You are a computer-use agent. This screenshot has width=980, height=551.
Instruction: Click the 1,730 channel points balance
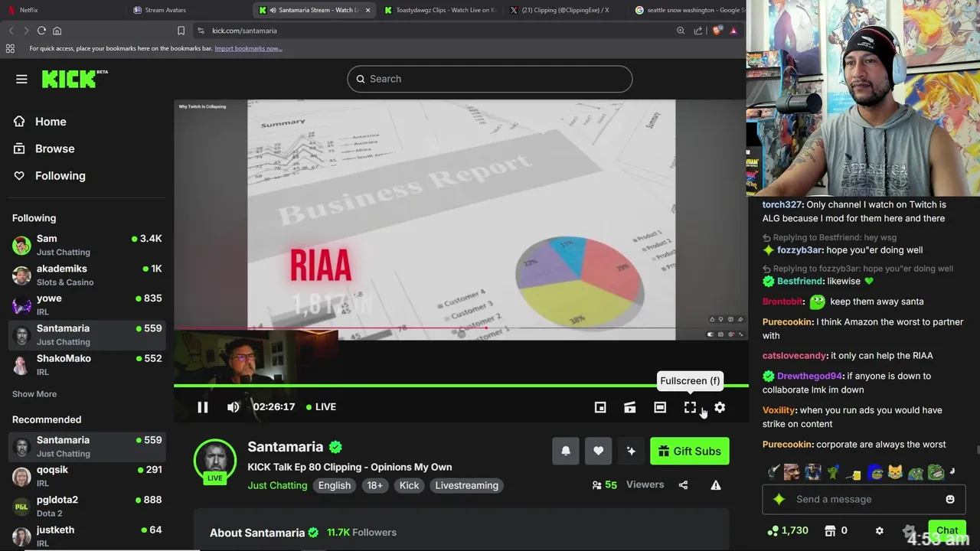click(788, 530)
